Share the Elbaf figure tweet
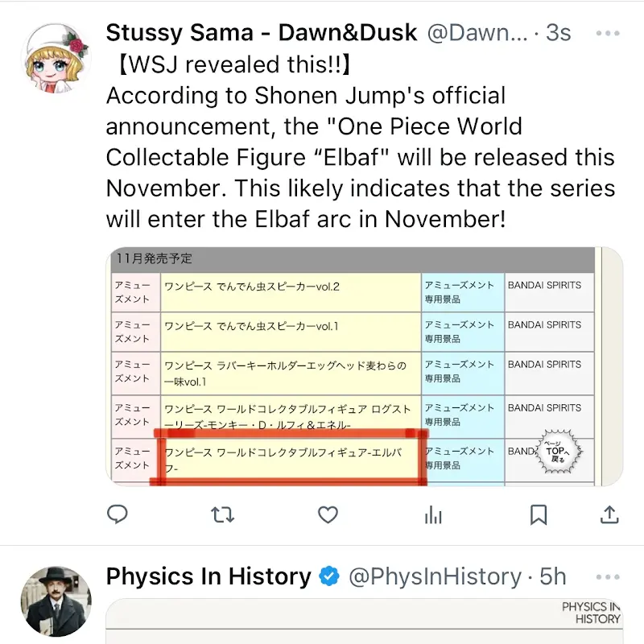This screenshot has height=644, width=644. pyautogui.click(x=609, y=514)
